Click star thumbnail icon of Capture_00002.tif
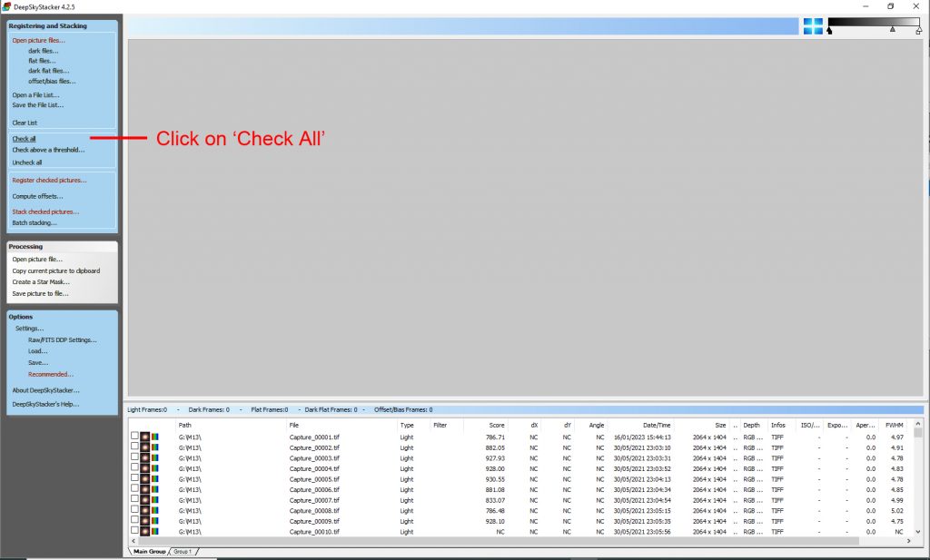 144,447
